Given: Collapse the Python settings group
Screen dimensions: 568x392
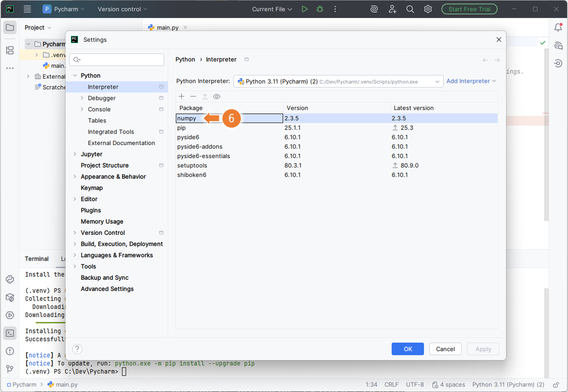Looking at the screenshot, I should (75, 76).
